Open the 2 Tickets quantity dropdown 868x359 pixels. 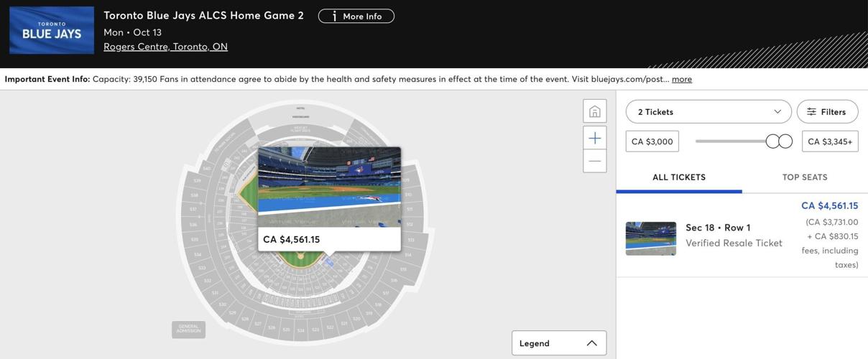coord(708,111)
